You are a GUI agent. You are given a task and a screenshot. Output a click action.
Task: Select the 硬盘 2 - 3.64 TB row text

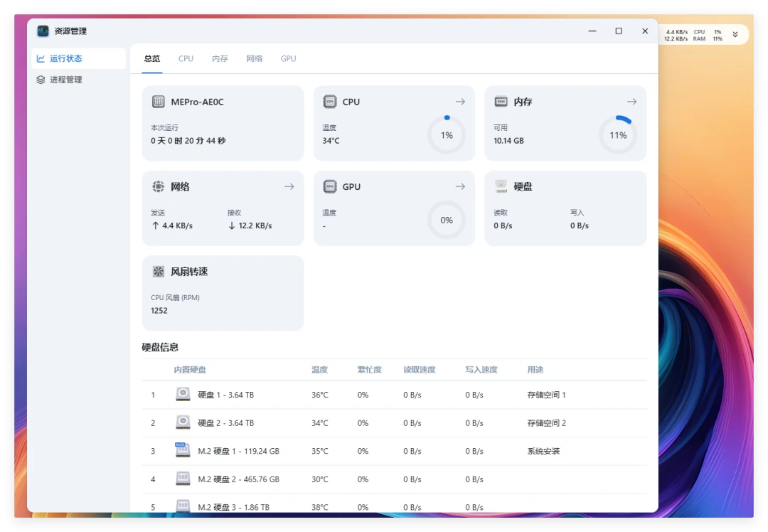226,422
